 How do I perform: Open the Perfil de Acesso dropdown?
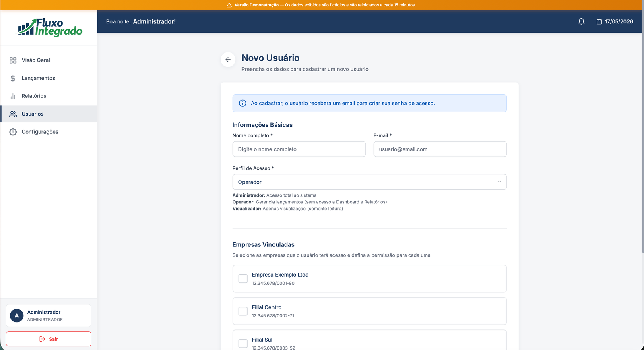tap(369, 182)
